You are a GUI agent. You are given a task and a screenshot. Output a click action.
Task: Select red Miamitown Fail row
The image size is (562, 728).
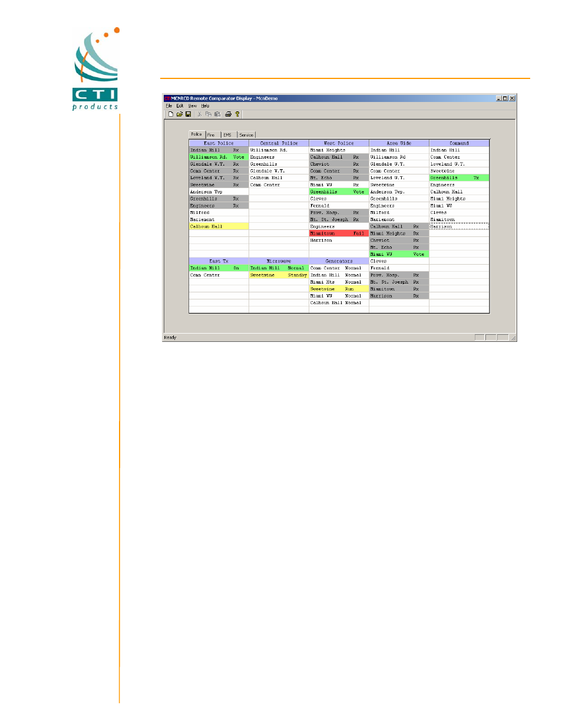339,233
